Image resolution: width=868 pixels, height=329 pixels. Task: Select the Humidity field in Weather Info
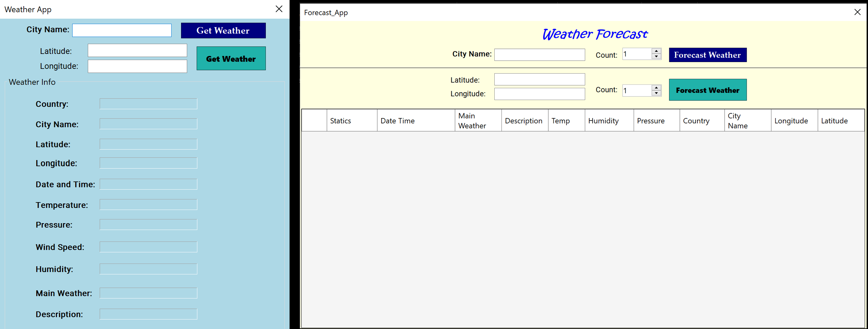[148, 269]
